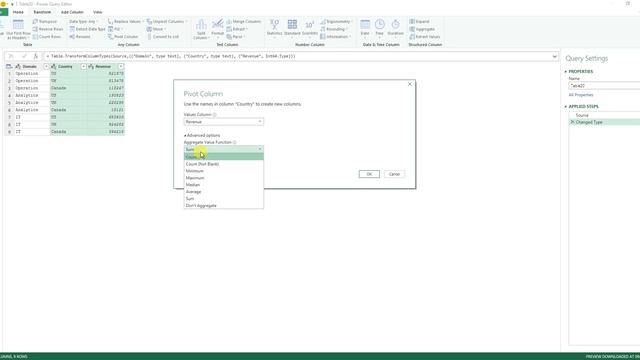Open the Fill dropdown

coord(116,29)
